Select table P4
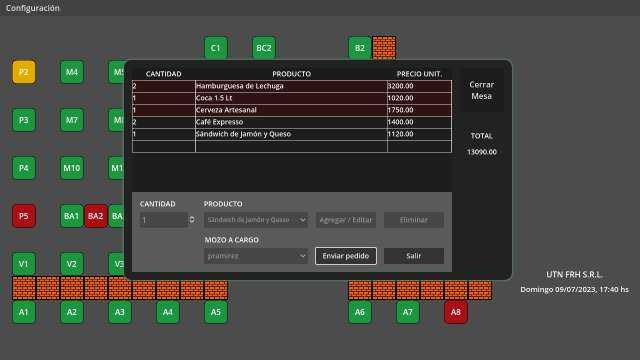The height and width of the screenshot is (360, 640). click(x=24, y=168)
